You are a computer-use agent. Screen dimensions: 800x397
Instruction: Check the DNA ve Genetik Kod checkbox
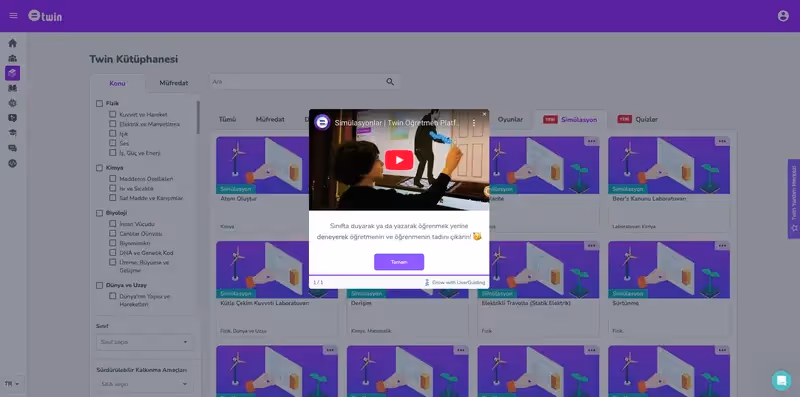(112, 253)
